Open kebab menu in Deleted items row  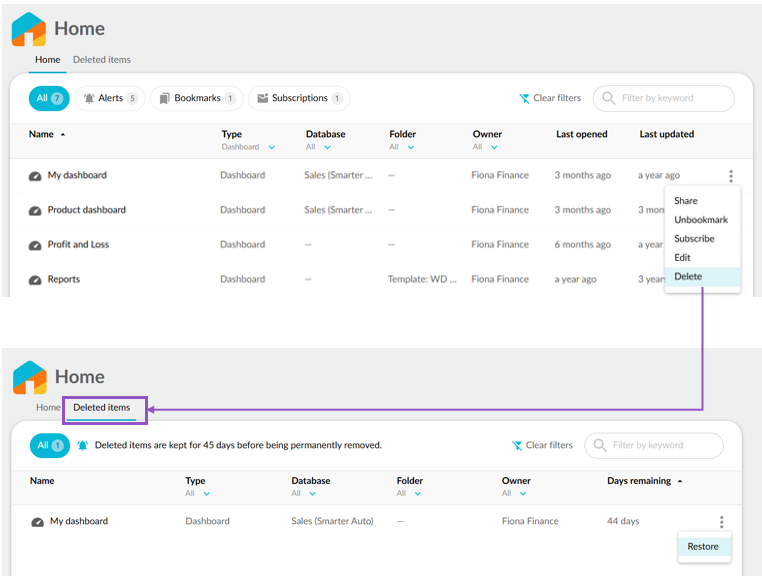[x=722, y=522]
